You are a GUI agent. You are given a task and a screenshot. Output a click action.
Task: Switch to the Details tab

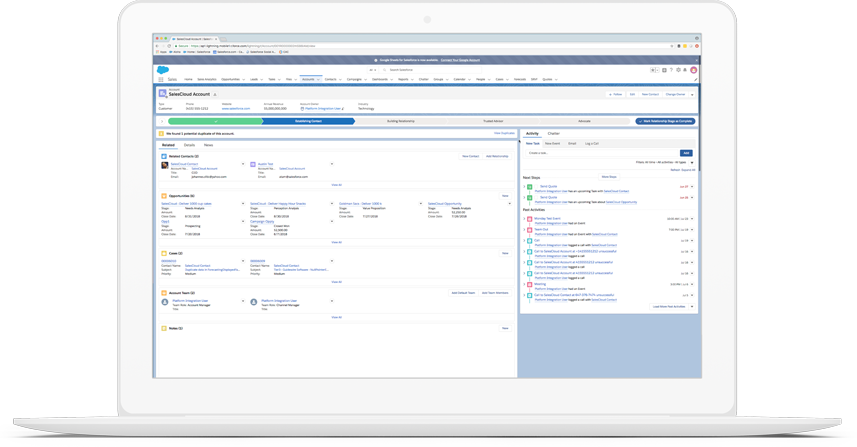(189, 145)
